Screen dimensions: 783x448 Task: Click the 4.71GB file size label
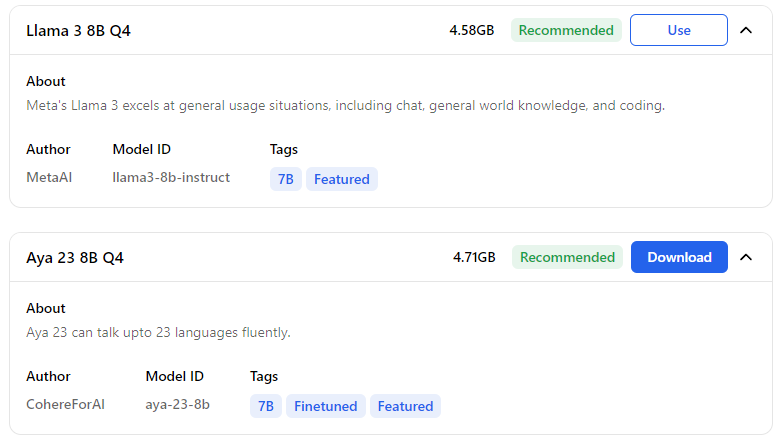[474, 258]
